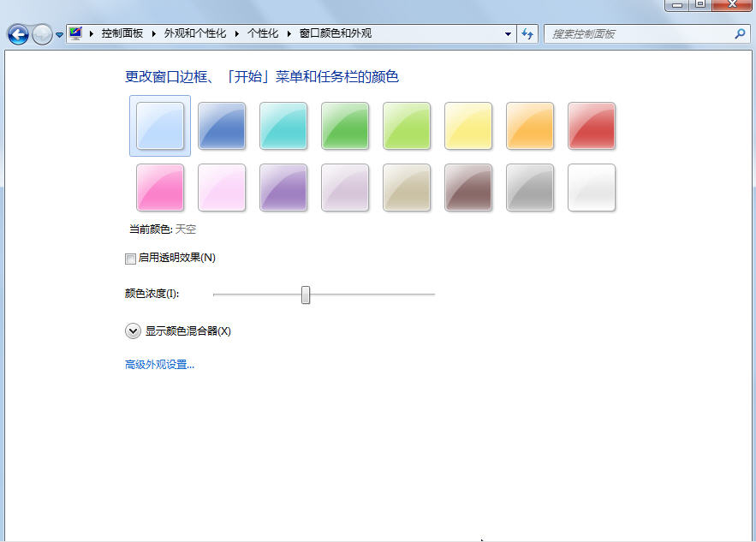Click the refresh button beside address bar
Viewport: 756px width, 542px height.
(x=527, y=34)
